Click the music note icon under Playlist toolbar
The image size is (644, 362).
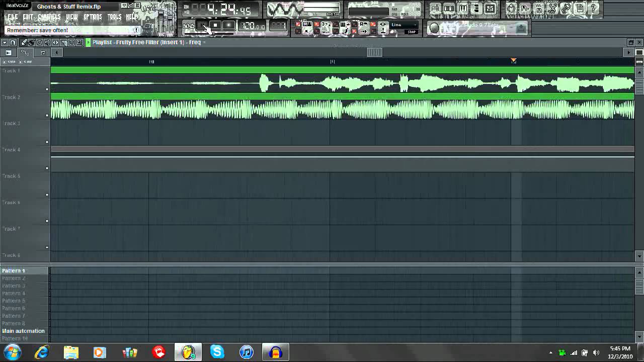pos(43,53)
